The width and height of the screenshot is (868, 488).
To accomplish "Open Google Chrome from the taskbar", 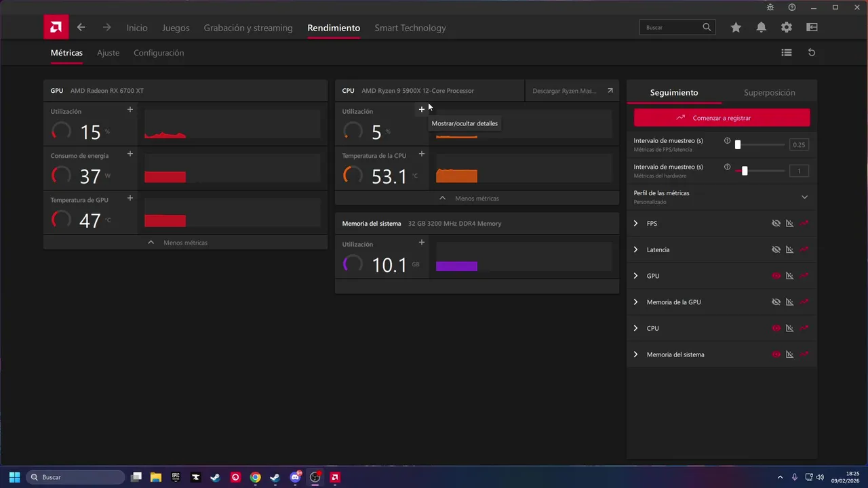I will (x=255, y=477).
